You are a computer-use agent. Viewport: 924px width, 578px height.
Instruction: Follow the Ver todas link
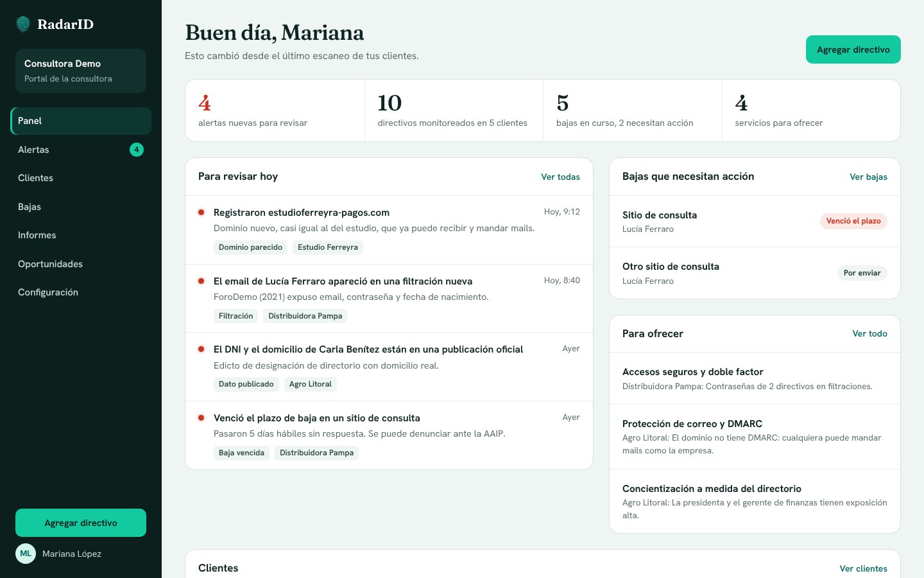560,177
